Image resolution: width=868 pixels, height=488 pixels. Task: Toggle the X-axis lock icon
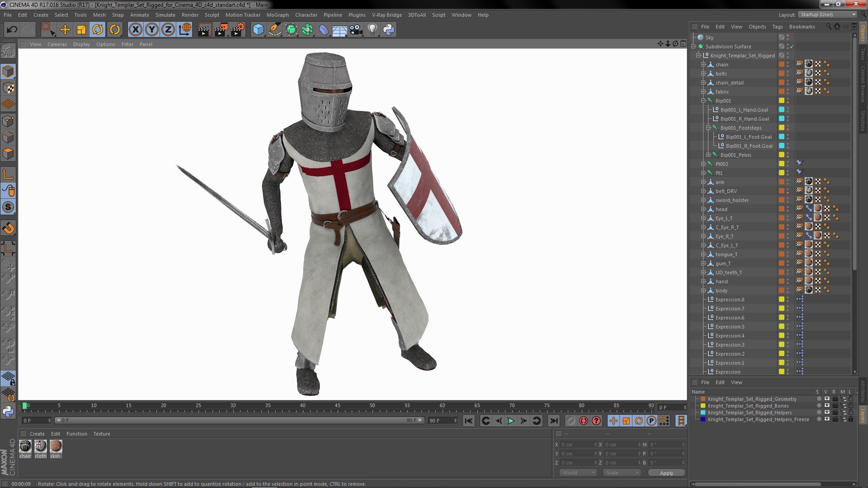(x=135, y=30)
